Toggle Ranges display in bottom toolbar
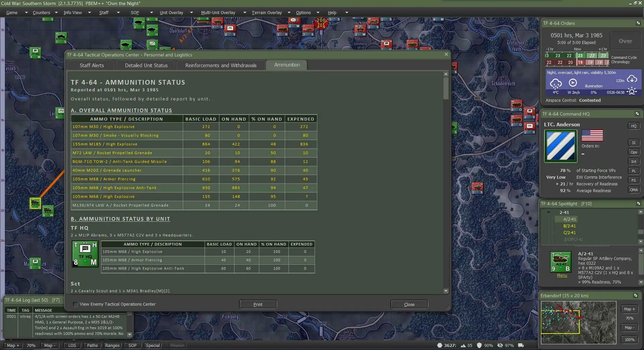Screen dimensions: 644x350 tap(112, 345)
